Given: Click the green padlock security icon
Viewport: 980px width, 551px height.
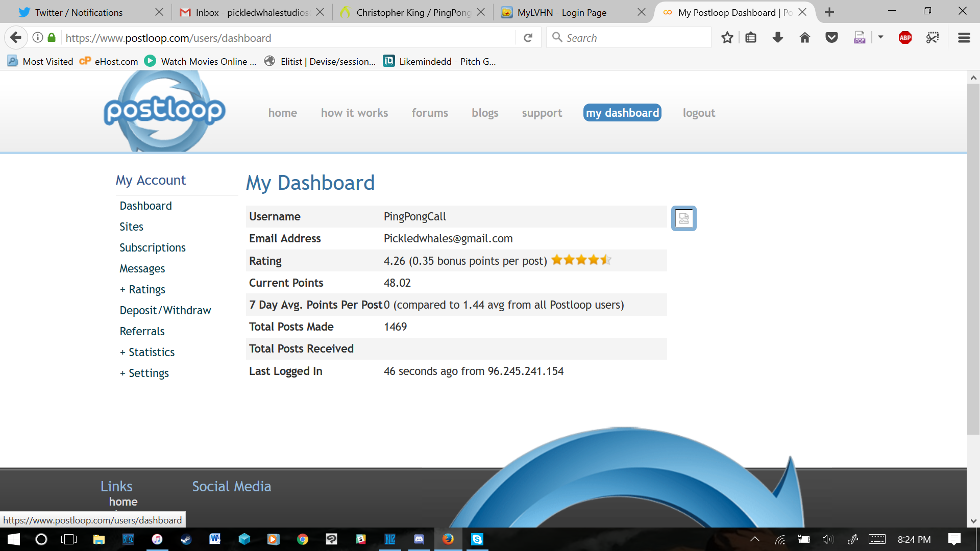Looking at the screenshot, I should click(52, 37).
